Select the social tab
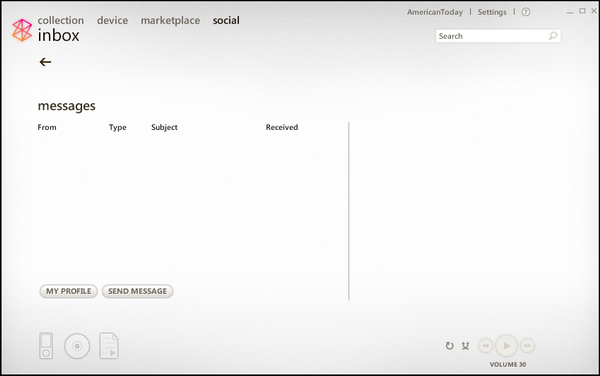 coord(226,20)
